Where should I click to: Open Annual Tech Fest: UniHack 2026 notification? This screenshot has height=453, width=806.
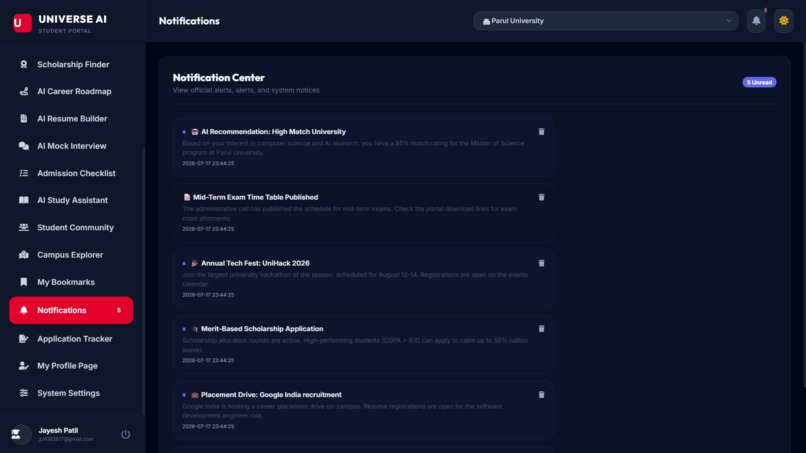coord(363,279)
